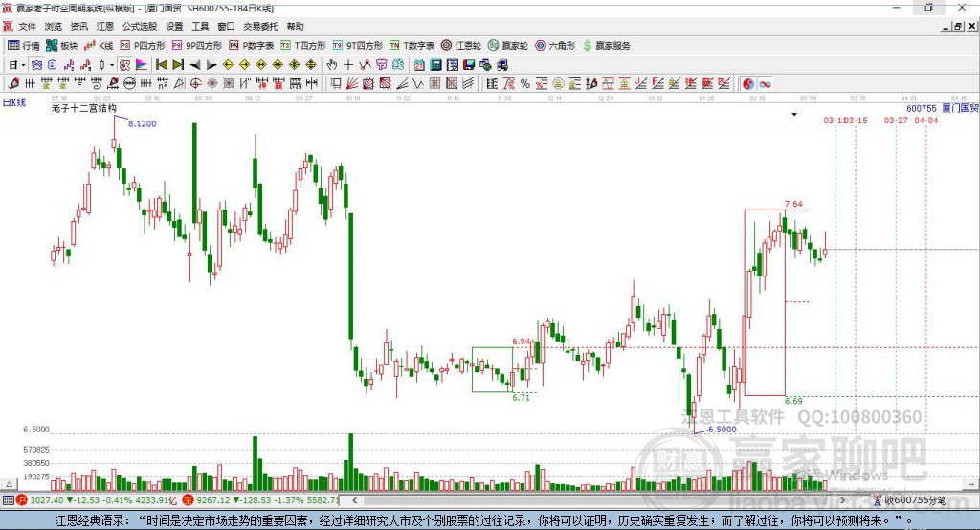Open the 设置 menu
This screenshot has width=980, height=530.
click(x=174, y=26)
